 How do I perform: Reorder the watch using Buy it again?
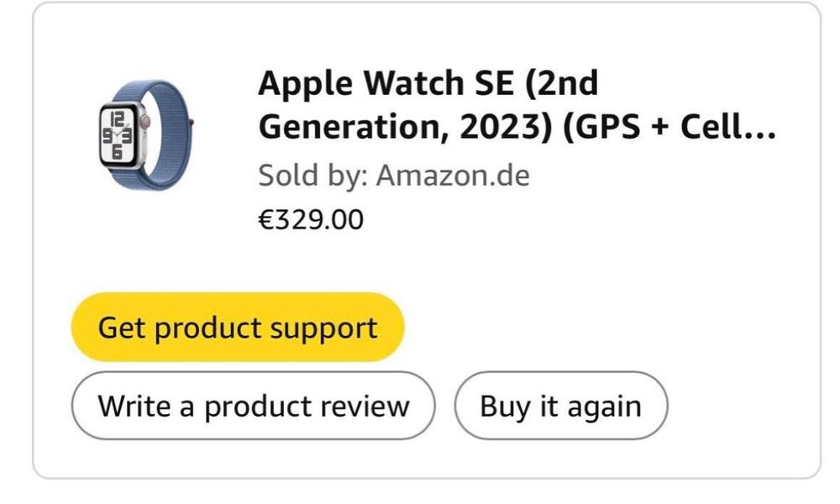(560, 407)
